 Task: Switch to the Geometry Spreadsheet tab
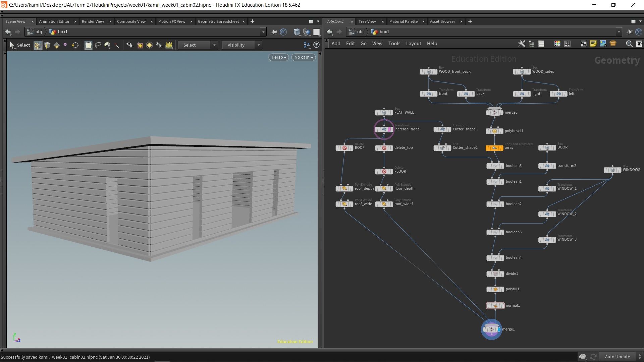click(x=218, y=21)
